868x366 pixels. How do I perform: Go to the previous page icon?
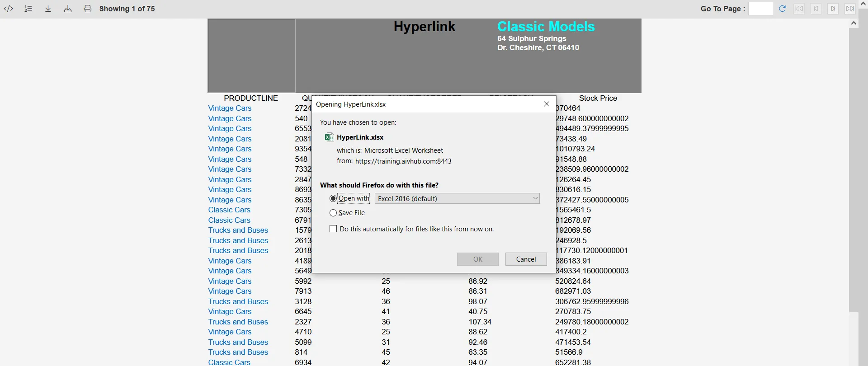click(x=816, y=9)
